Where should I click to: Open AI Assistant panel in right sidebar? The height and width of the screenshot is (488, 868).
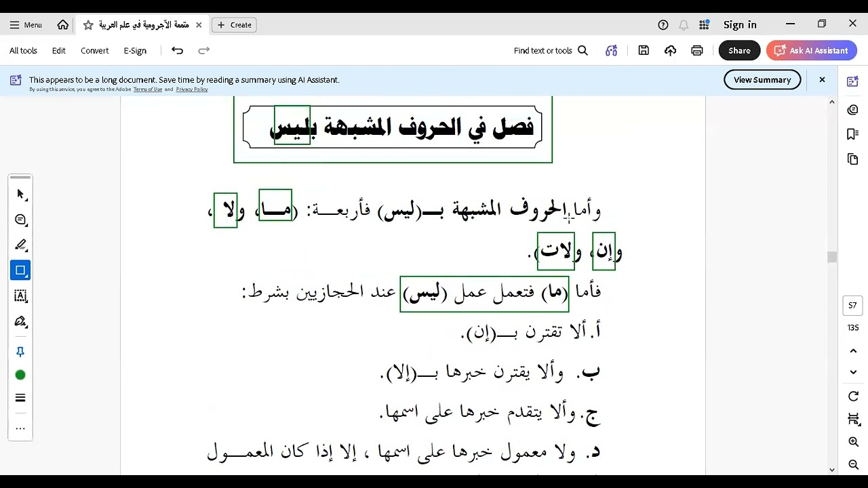[x=853, y=81]
